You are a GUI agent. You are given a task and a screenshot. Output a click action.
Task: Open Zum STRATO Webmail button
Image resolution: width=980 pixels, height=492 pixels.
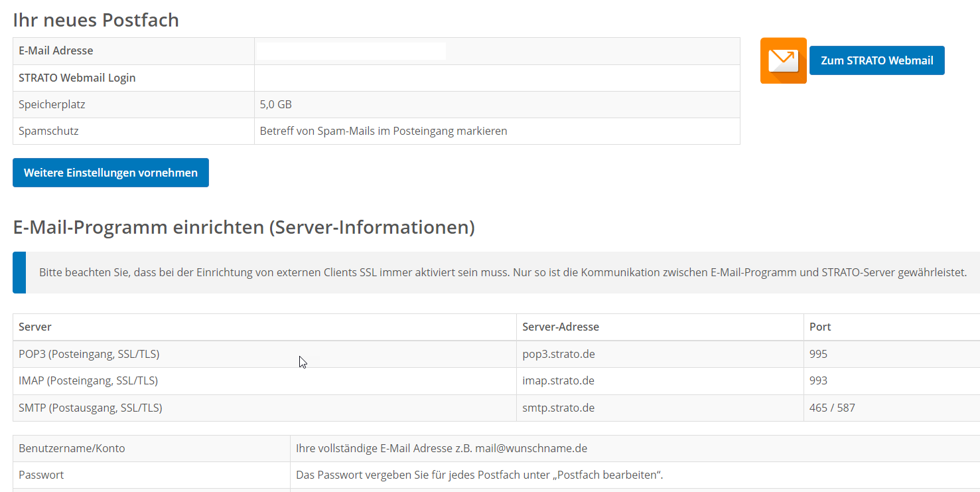point(876,60)
